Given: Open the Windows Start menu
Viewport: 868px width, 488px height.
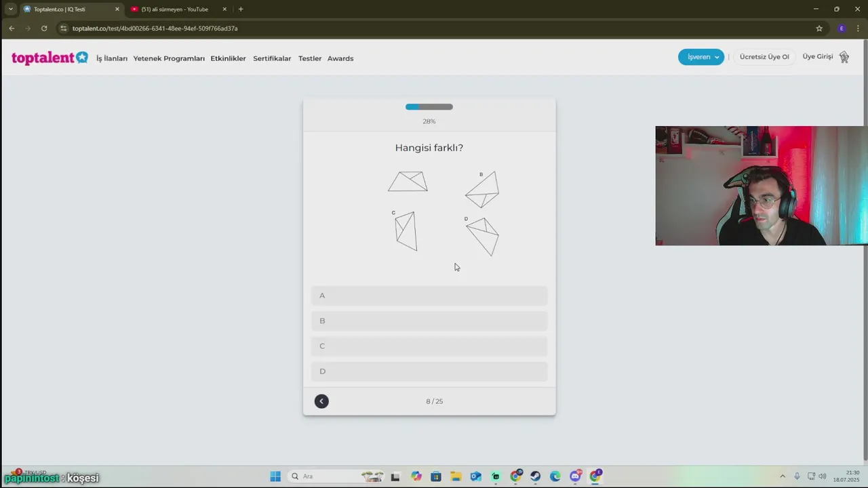Looking at the screenshot, I should click(275, 476).
